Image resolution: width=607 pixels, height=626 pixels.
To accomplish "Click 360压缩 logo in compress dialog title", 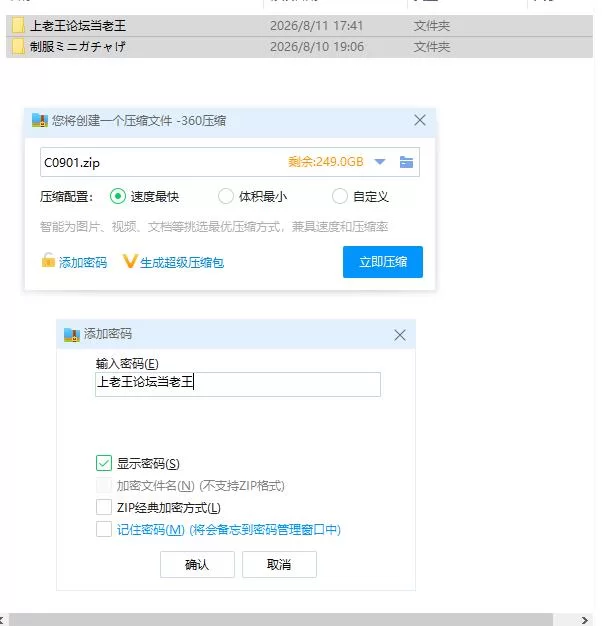I will point(40,120).
